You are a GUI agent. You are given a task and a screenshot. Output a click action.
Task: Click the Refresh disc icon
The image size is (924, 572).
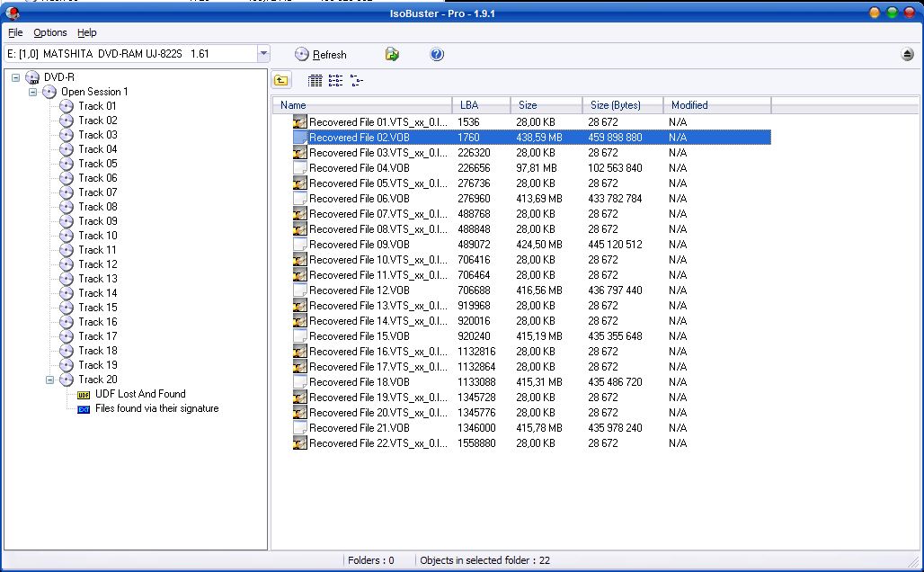302,54
